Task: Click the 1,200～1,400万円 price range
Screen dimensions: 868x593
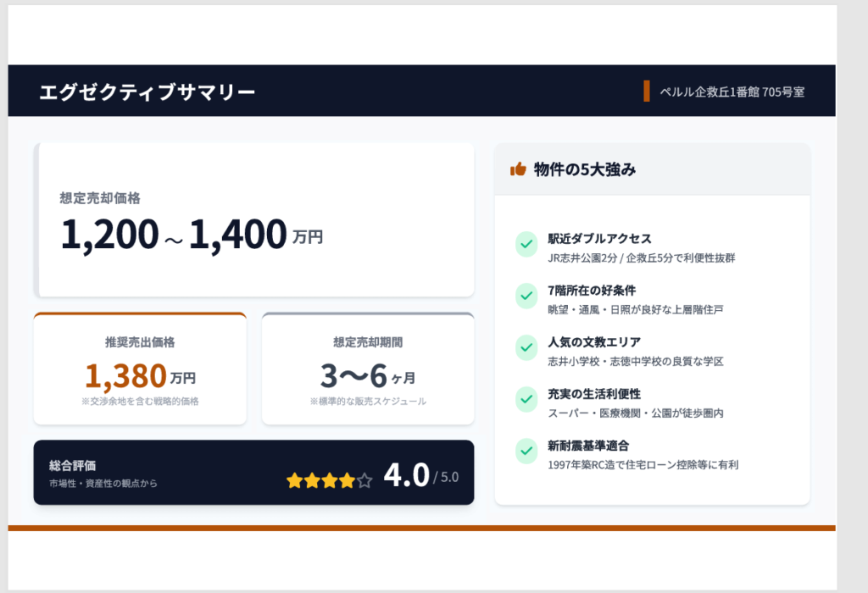Action: coord(191,235)
